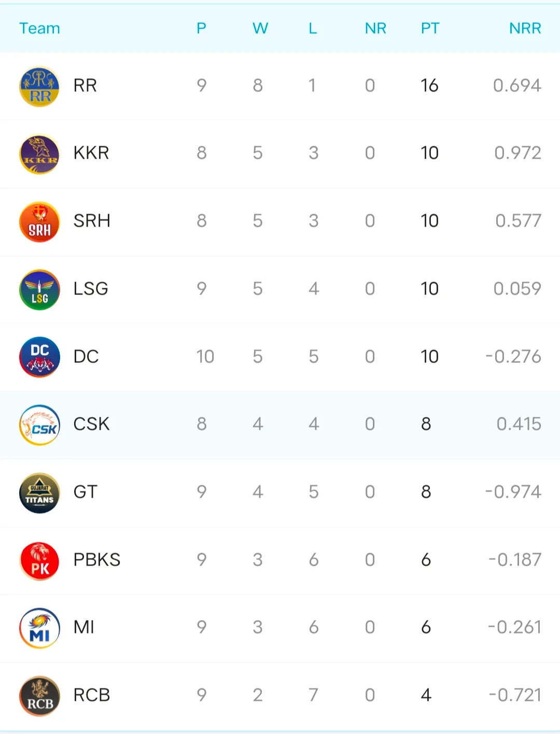Select the highlighted CSK row's NRR value 0.415

tap(519, 424)
